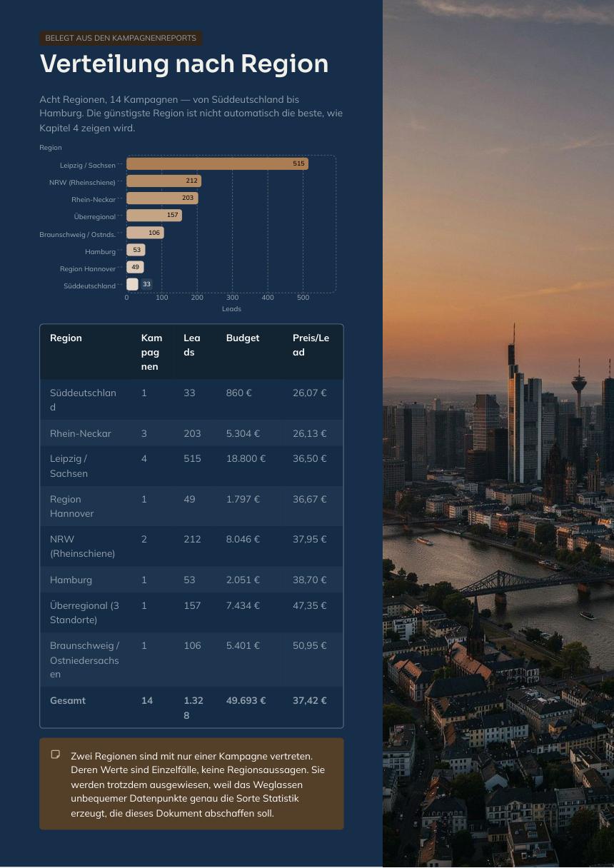
Task: Click table cell 'Süddeutschland' in first row
Action: pyautogui.click(x=83, y=400)
